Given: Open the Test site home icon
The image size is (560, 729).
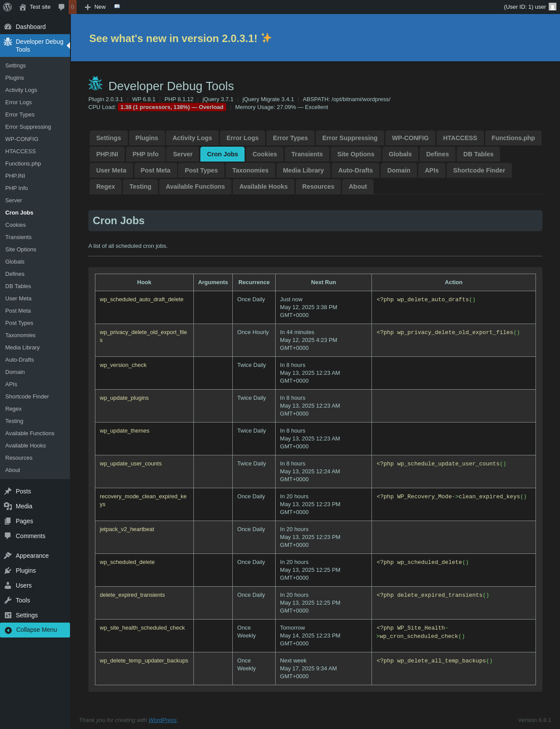Looking at the screenshot, I should pos(23,7).
